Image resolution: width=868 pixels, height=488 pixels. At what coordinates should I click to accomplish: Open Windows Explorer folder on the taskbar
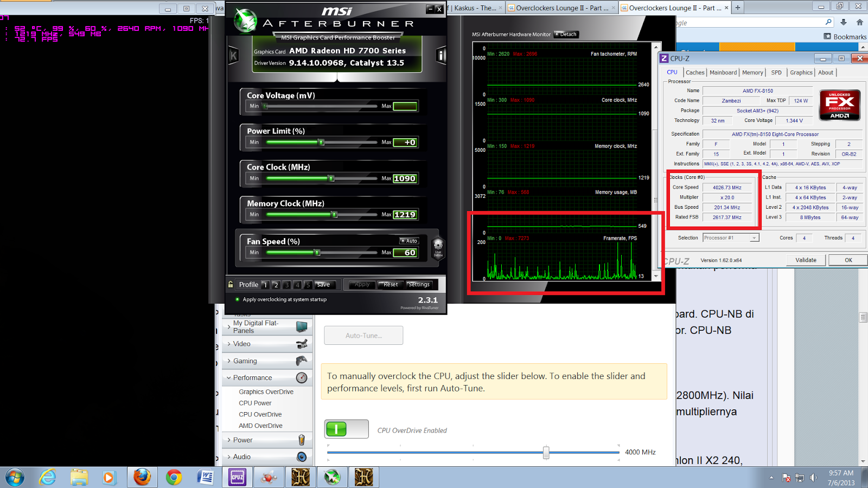click(x=79, y=477)
